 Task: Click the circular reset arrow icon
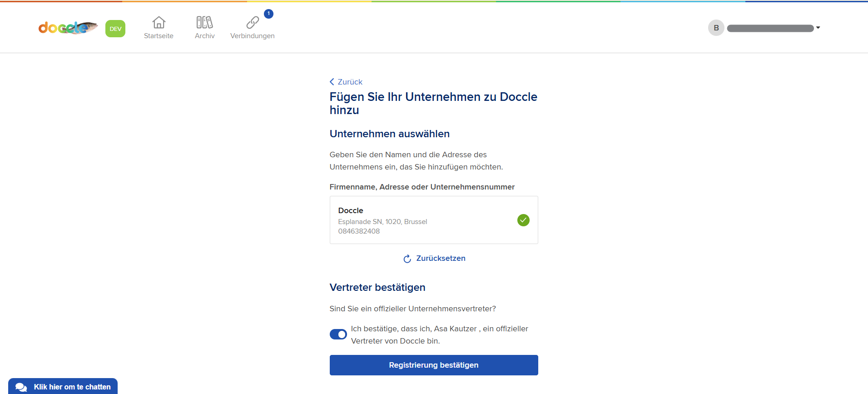coord(407,259)
